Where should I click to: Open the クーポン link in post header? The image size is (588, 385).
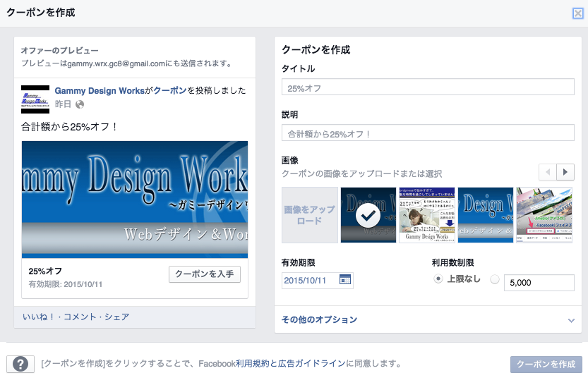[x=170, y=91]
